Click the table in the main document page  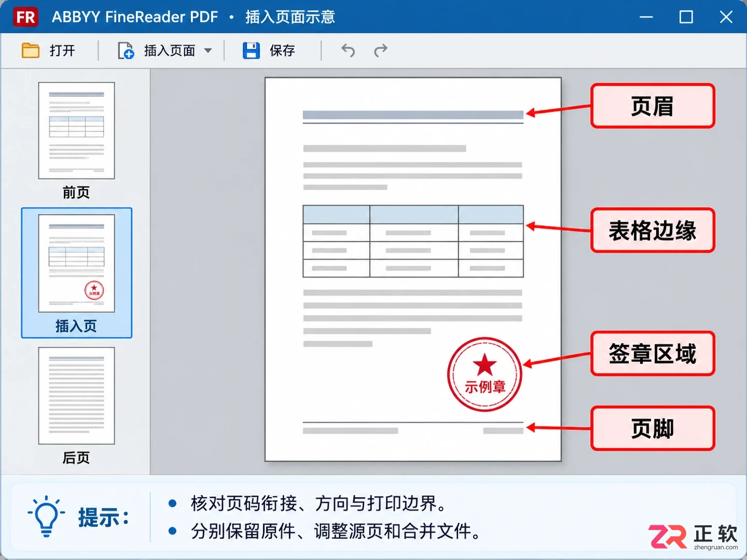point(413,241)
